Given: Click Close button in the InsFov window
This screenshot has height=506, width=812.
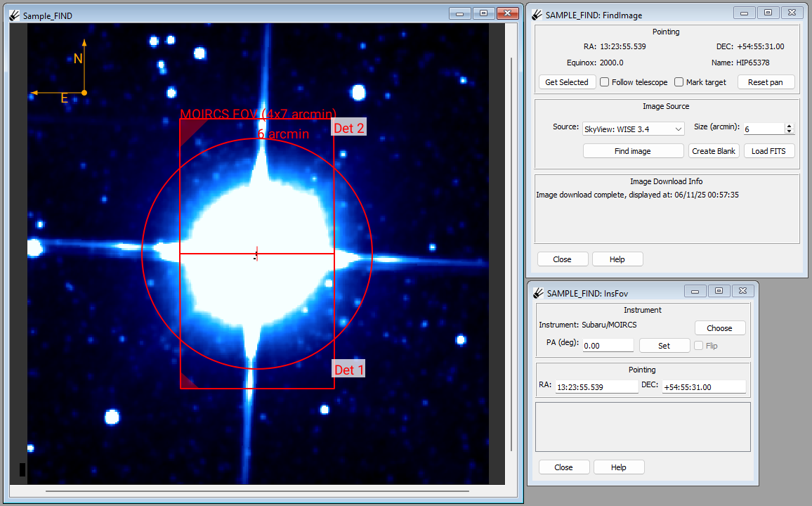Looking at the screenshot, I should tap(564, 467).
